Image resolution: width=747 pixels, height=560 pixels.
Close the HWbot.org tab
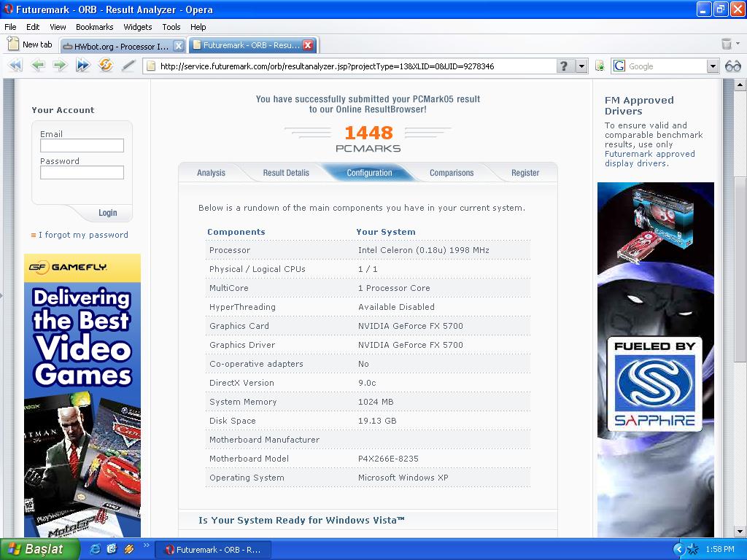click(x=178, y=46)
